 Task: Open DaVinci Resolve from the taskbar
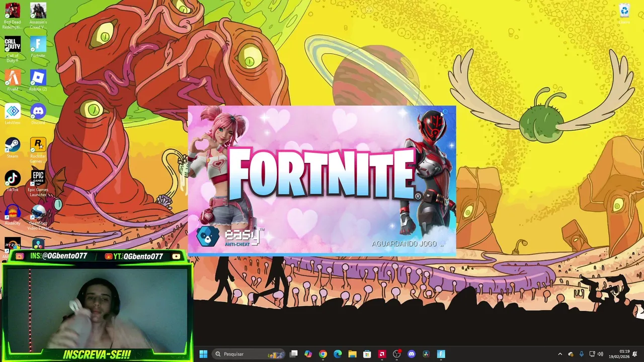coord(426,354)
